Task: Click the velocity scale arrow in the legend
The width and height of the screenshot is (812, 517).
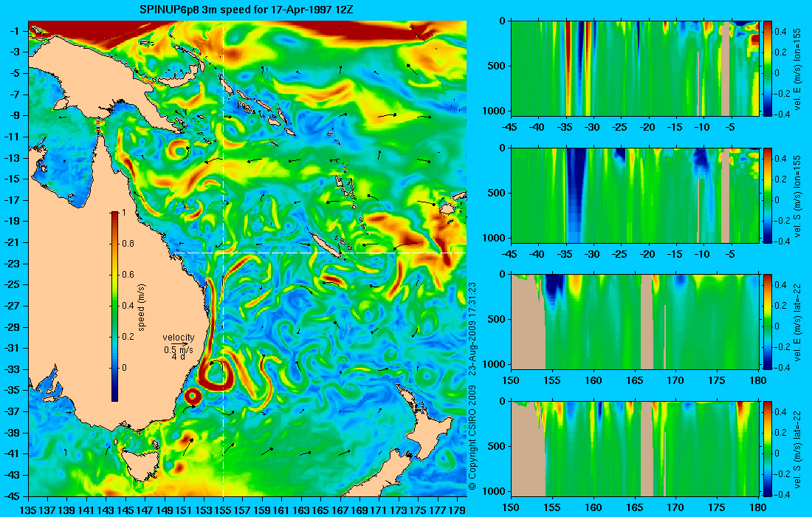Action: click(x=179, y=344)
